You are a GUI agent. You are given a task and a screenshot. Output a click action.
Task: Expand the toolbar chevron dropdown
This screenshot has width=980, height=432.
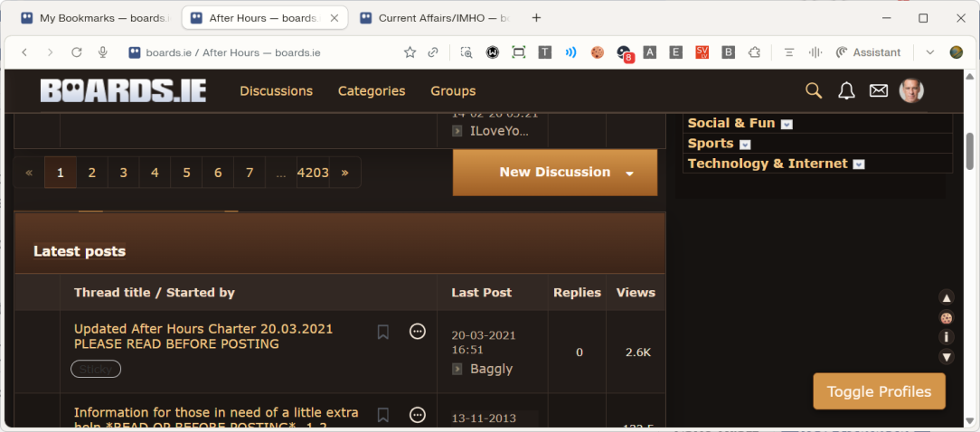pyautogui.click(x=930, y=52)
